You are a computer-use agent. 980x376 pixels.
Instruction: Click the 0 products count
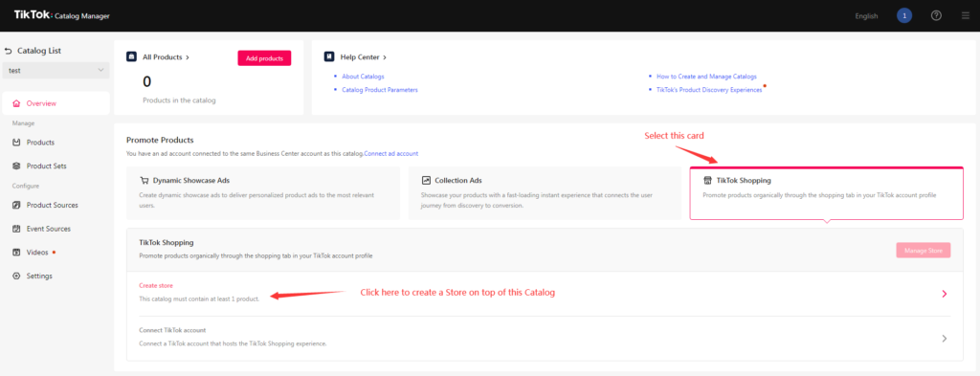(146, 82)
